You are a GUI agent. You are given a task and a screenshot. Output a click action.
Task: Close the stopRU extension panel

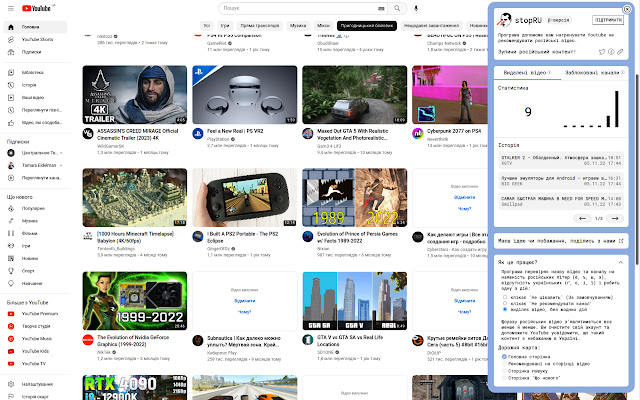pyautogui.click(x=627, y=9)
